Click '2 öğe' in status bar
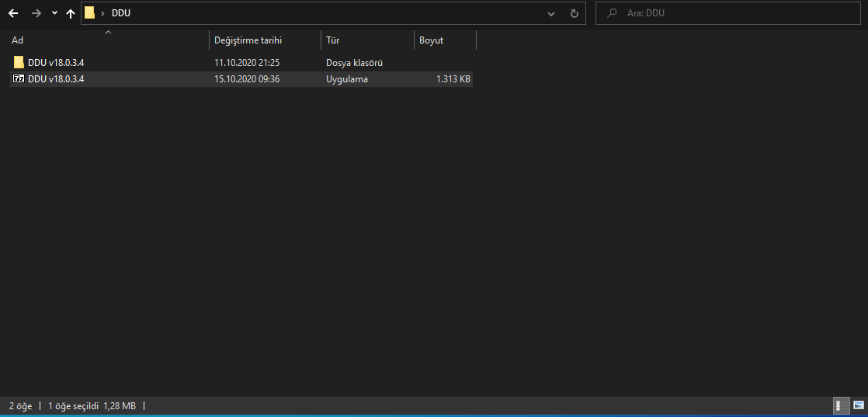The height and width of the screenshot is (417, 868). point(21,406)
